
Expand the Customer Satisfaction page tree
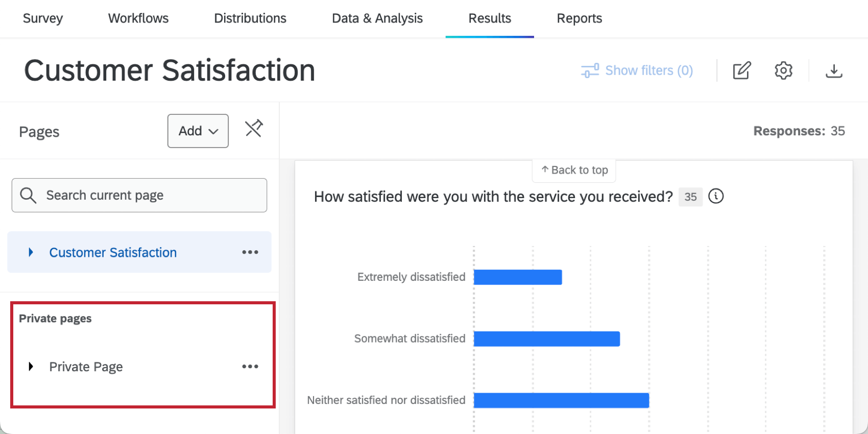click(31, 252)
